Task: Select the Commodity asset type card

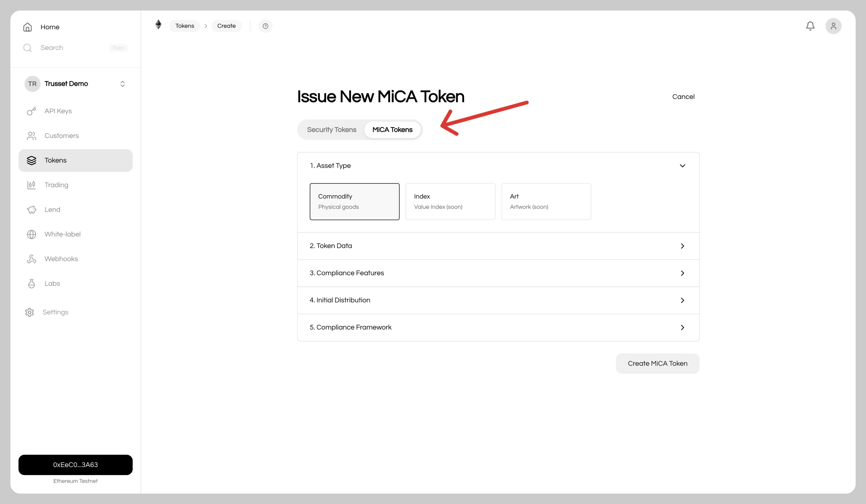Action: (354, 201)
